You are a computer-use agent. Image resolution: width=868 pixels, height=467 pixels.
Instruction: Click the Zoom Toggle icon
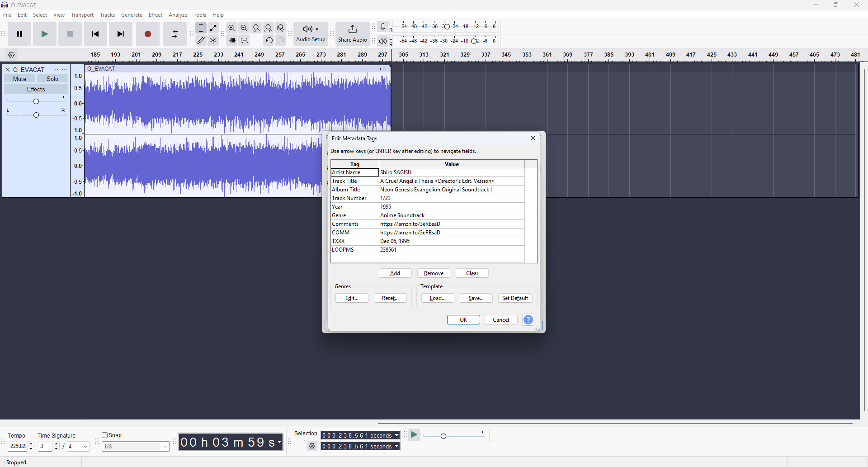(281, 28)
